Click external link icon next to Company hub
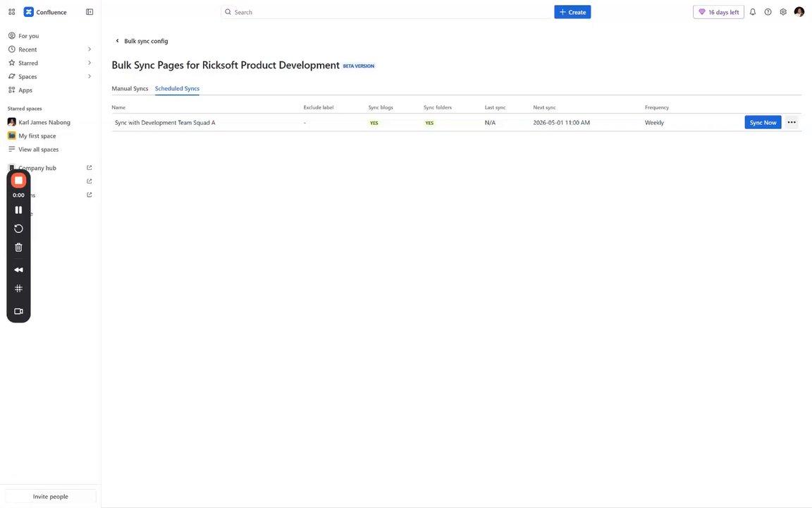The width and height of the screenshot is (812, 508). click(89, 168)
